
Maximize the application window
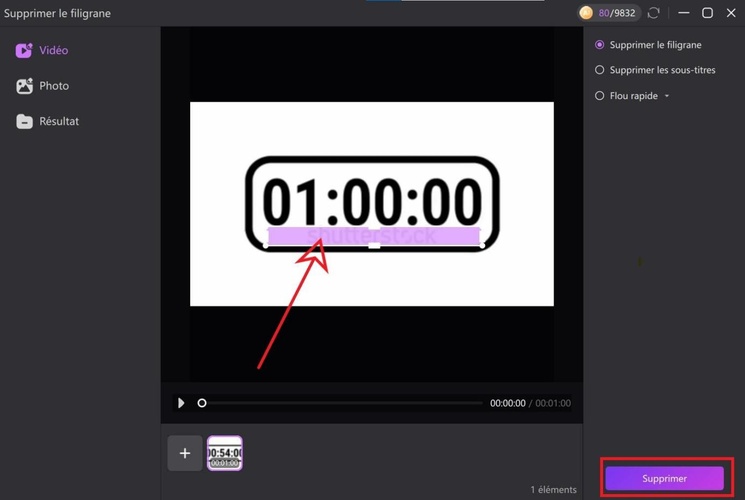tap(707, 13)
